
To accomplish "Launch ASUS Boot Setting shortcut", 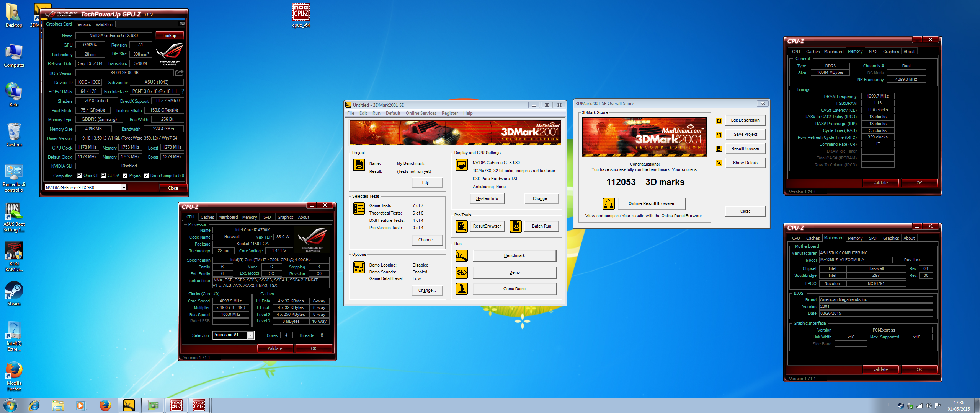I will click(14, 218).
